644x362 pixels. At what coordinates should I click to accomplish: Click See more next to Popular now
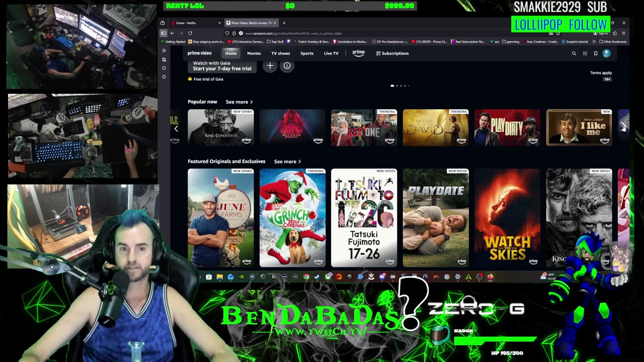239,102
